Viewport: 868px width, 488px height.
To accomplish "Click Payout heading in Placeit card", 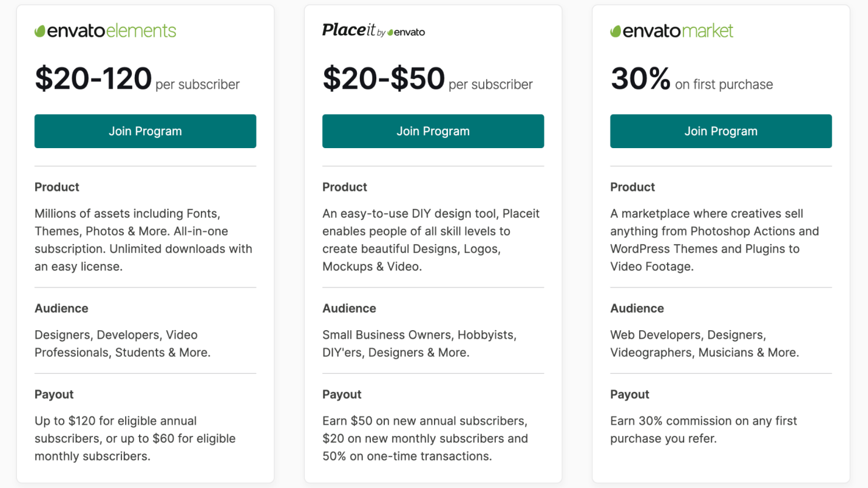I will click(342, 395).
